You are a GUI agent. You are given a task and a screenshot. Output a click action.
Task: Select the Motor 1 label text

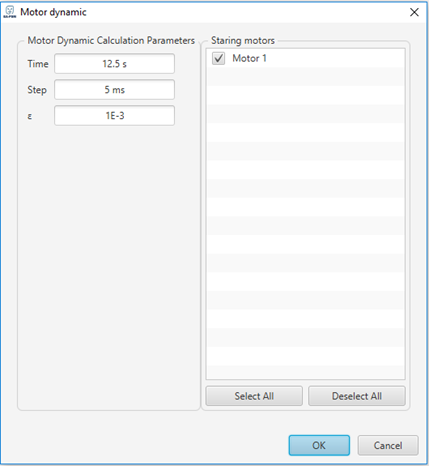249,58
